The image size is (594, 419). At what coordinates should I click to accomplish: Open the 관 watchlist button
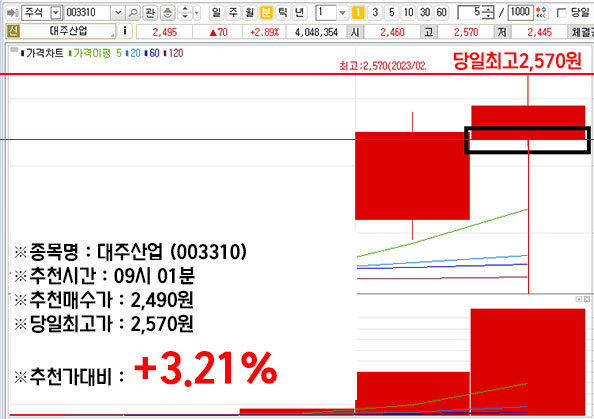coord(150,13)
